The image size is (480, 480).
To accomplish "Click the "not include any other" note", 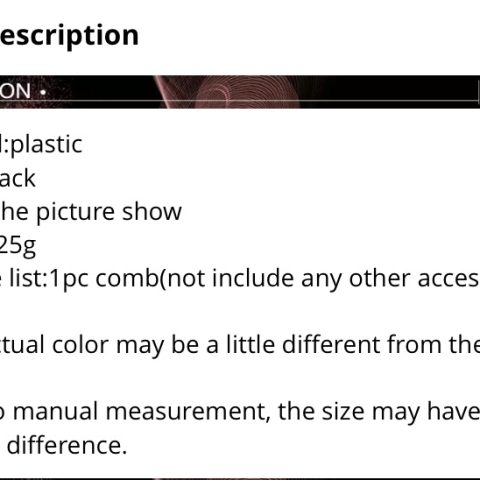I will click(x=254, y=279).
